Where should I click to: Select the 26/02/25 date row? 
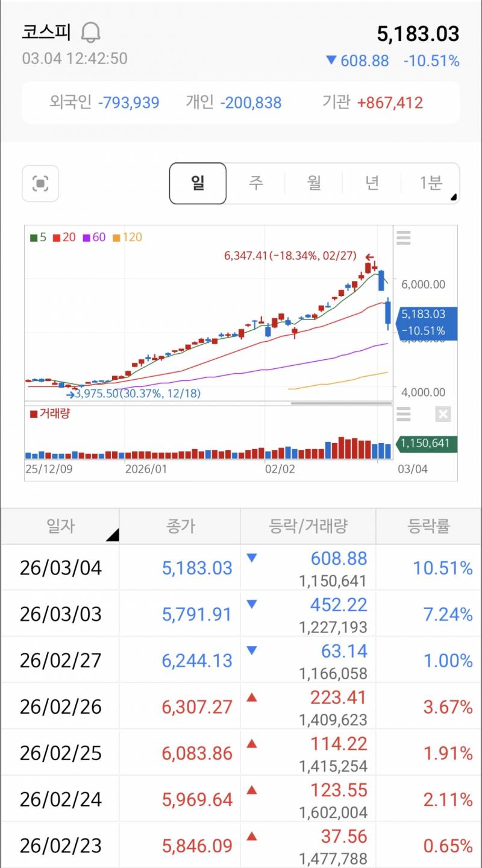(241, 753)
